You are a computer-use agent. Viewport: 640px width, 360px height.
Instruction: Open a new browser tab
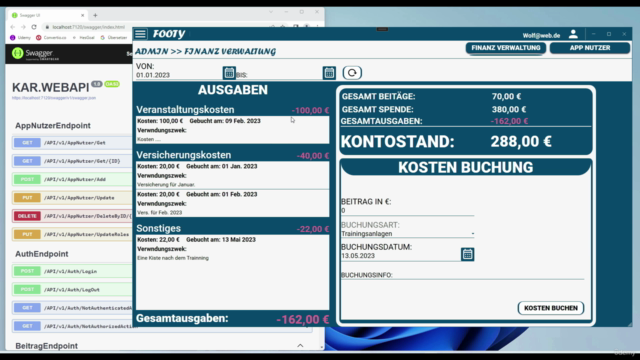pos(95,16)
